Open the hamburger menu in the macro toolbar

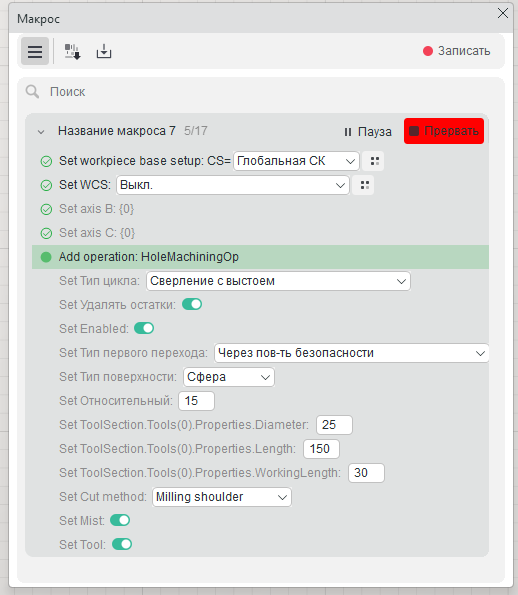tap(35, 51)
